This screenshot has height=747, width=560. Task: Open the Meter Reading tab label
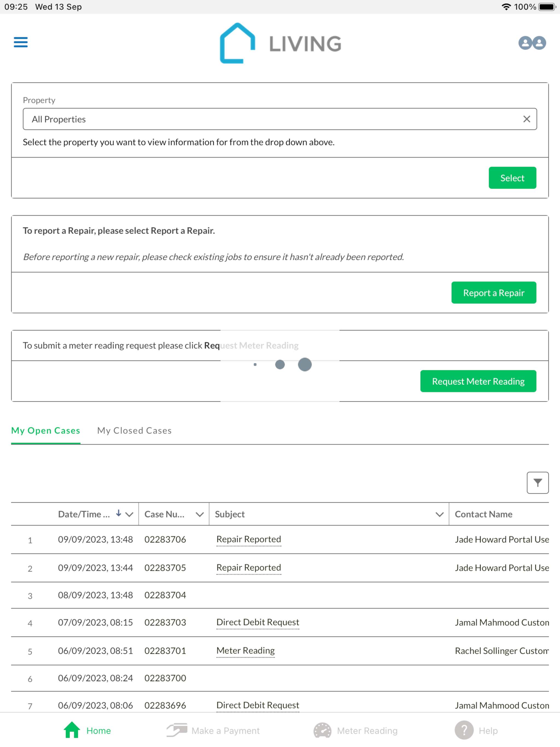click(x=367, y=731)
